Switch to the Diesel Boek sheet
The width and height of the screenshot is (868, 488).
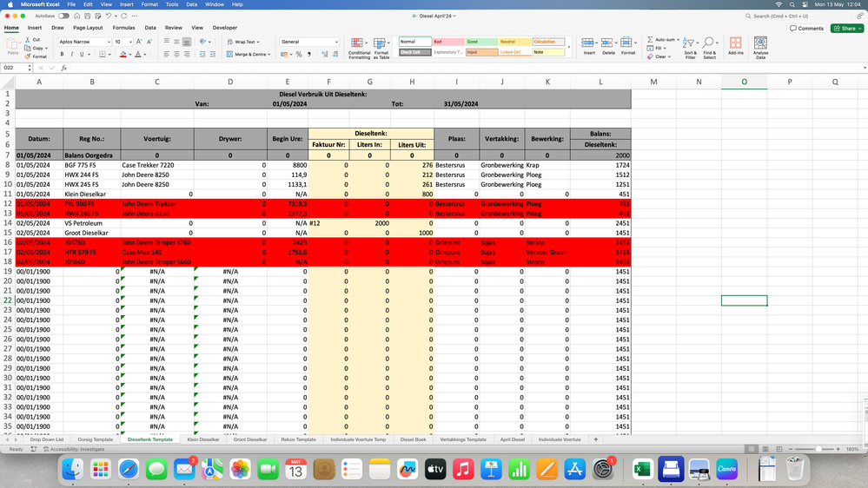pyautogui.click(x=413, y=439)
